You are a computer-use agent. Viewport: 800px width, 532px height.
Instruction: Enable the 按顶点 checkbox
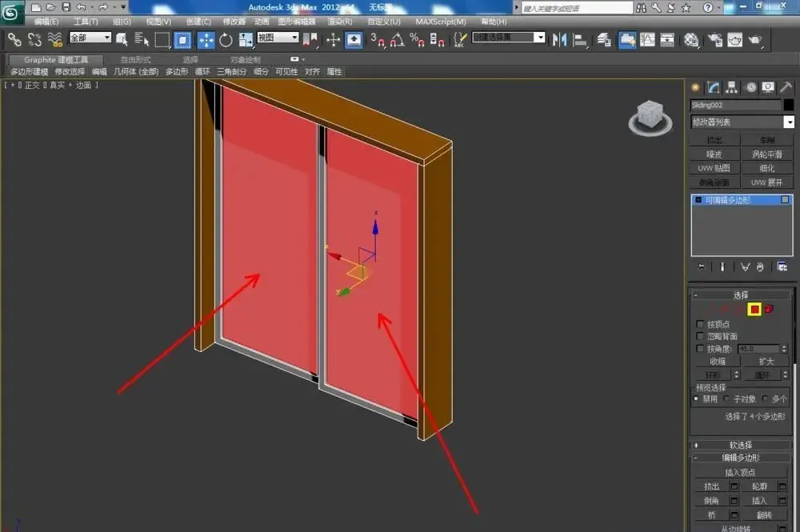coord(700,324)
